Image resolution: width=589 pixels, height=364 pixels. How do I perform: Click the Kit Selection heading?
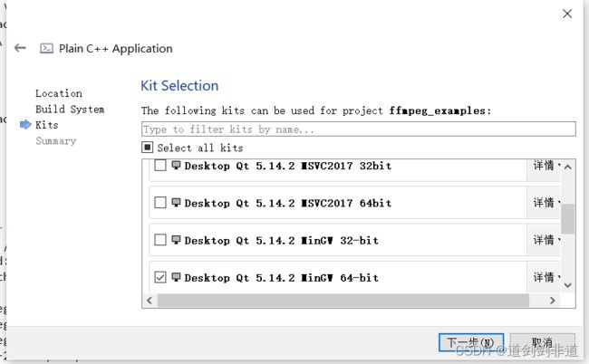coord(179,85)
